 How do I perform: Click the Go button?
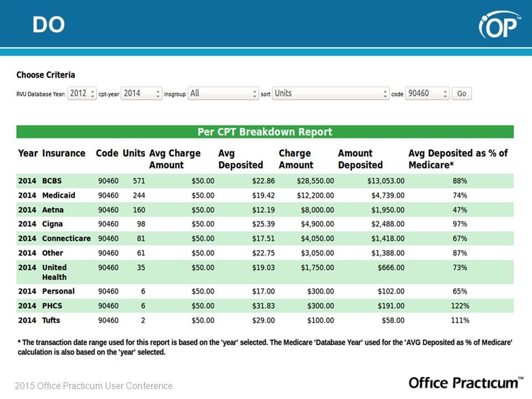click(x=462, y=94)
